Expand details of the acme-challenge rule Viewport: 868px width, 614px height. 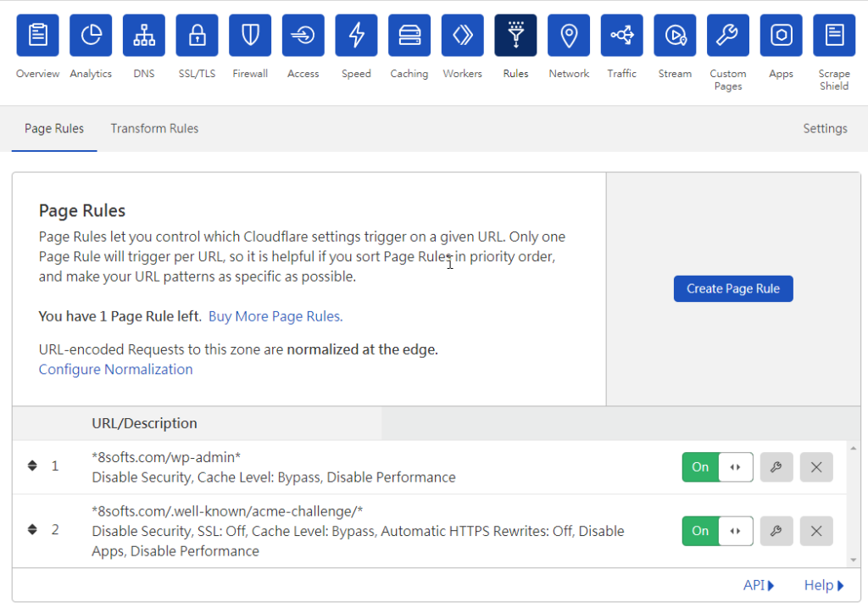pos(735,531)
